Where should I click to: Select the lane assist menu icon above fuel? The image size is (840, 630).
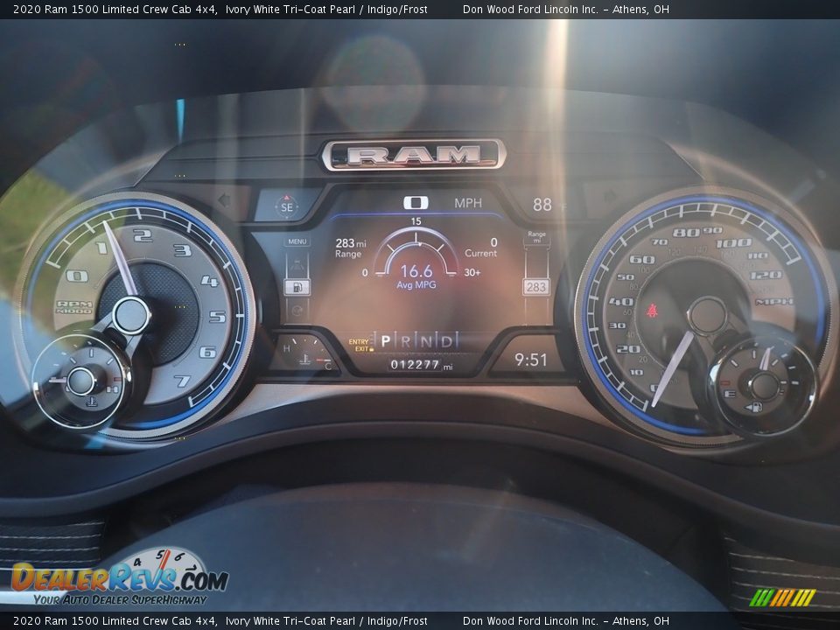297,263
